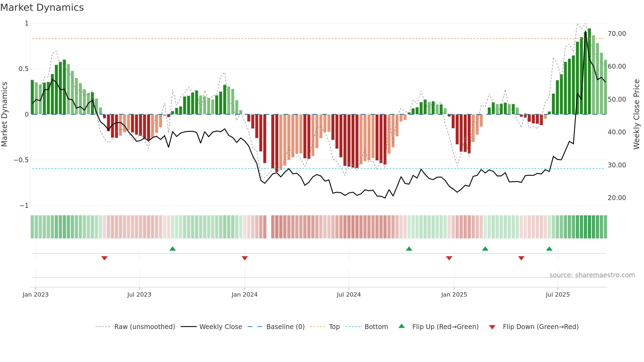Click the 30.00 price axis label

point(617,165)
